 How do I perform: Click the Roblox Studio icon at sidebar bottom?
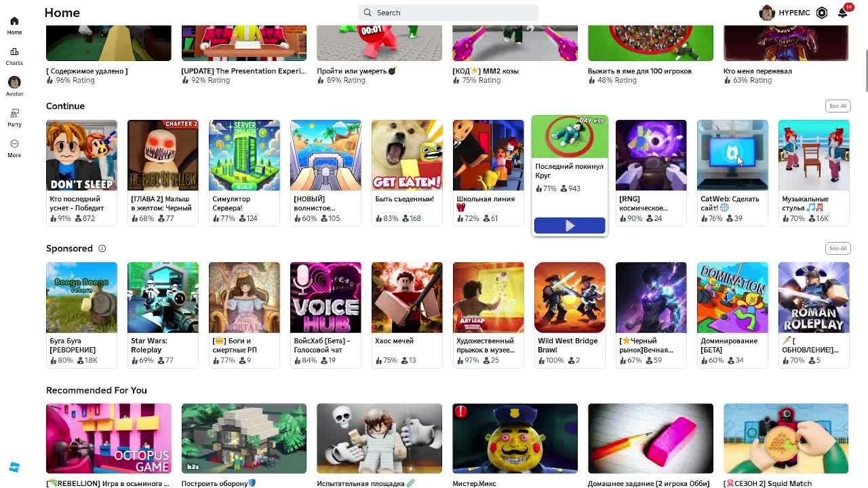point(14,467)
